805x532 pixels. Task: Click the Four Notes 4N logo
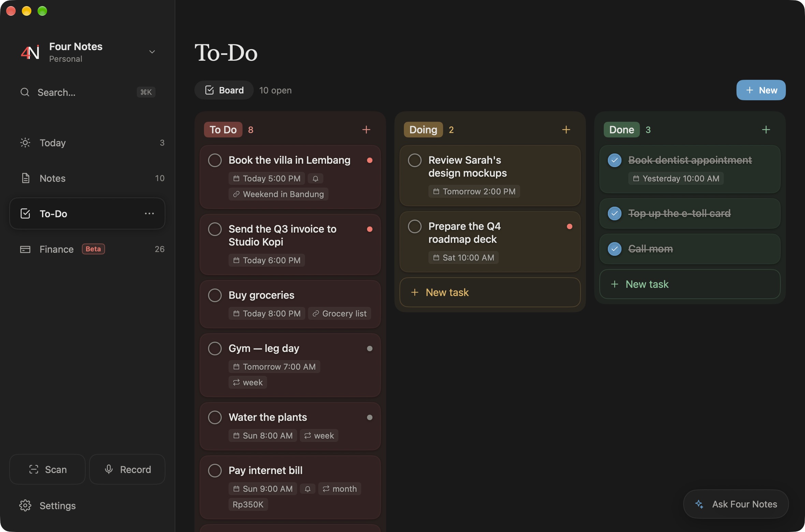coord(30,52)
